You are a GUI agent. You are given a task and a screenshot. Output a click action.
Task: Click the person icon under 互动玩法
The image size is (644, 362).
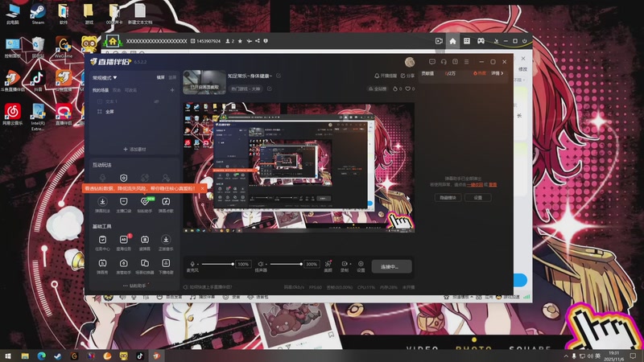coord(166,178)
